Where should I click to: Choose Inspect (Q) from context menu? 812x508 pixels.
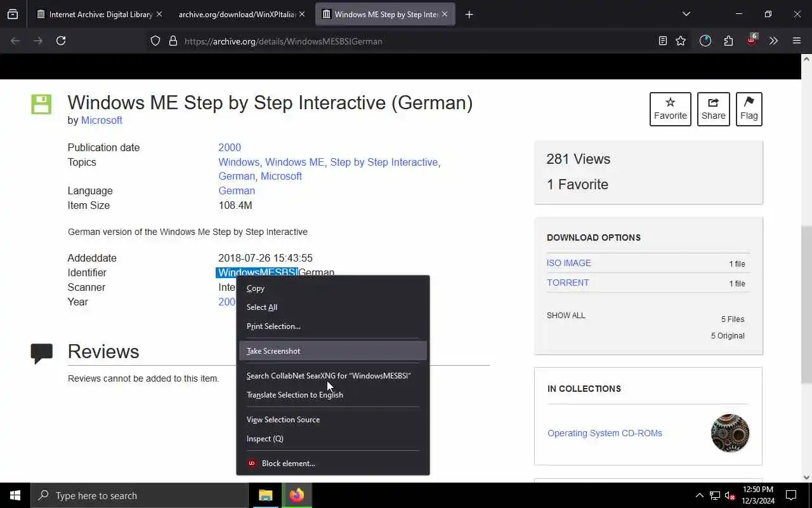pyautogui.click(x=333, y=438)
